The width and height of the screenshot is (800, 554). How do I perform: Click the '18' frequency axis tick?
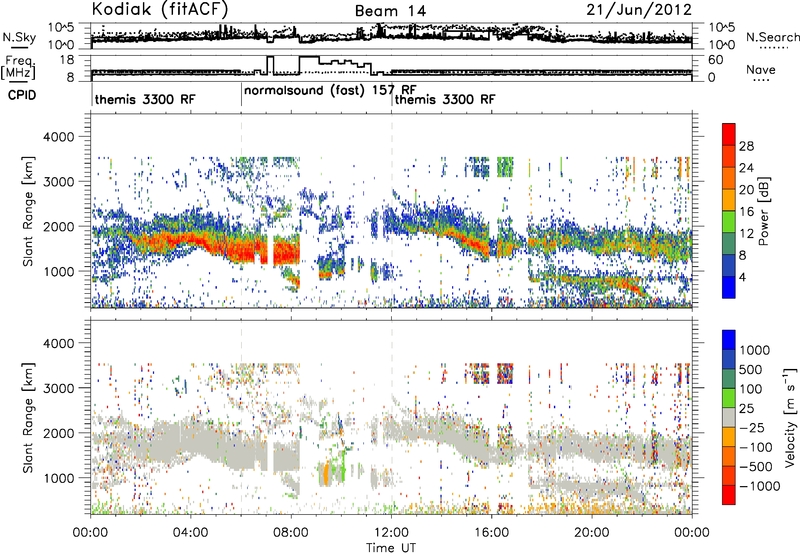pos(67,60)
